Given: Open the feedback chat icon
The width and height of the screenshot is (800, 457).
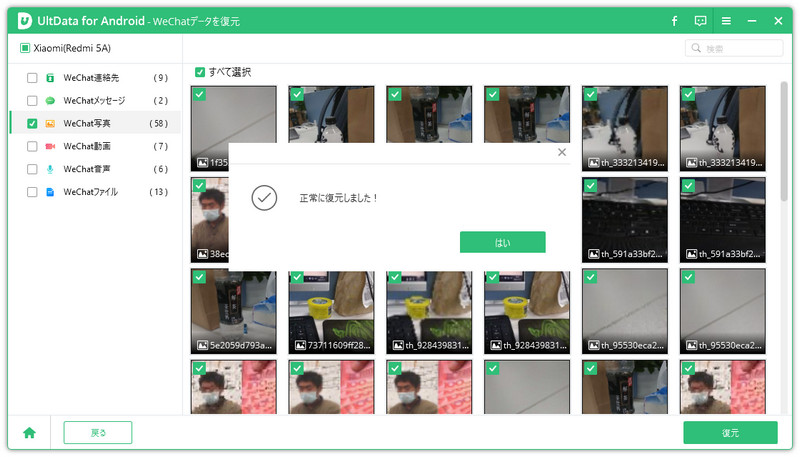Looking at the screenshot, I should click(x=701, y=21).
